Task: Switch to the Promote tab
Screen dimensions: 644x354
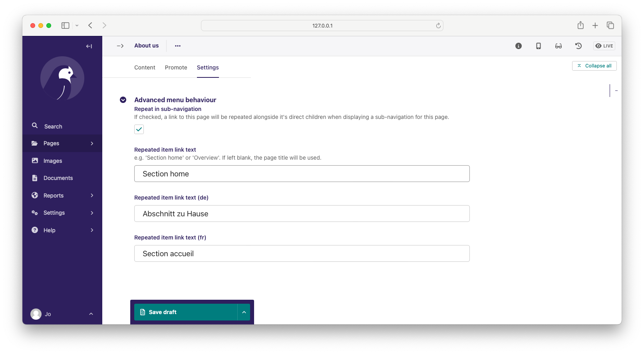Action: tap(176, 67)
